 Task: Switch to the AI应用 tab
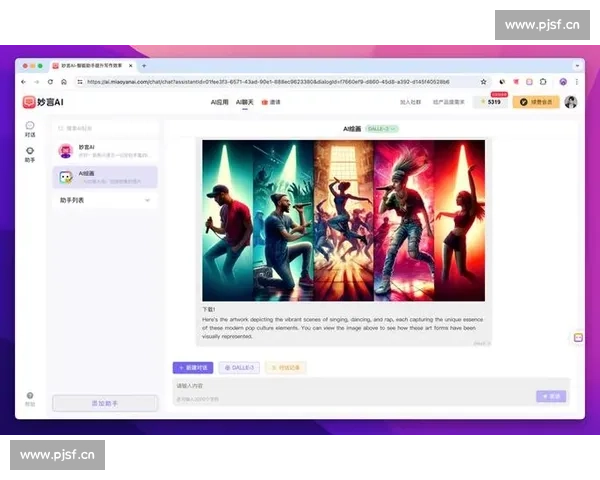(x=219, y=102)
